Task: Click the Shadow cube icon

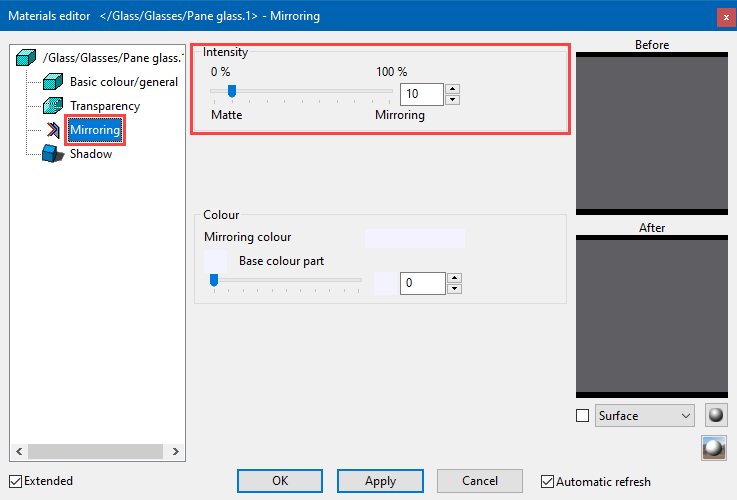Action: (x=53, y=154)
